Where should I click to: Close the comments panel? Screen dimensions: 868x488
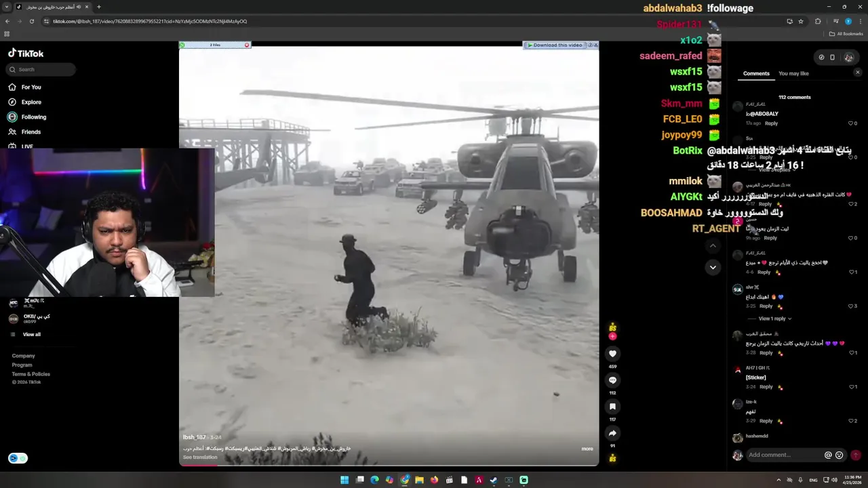coord(857,72)
